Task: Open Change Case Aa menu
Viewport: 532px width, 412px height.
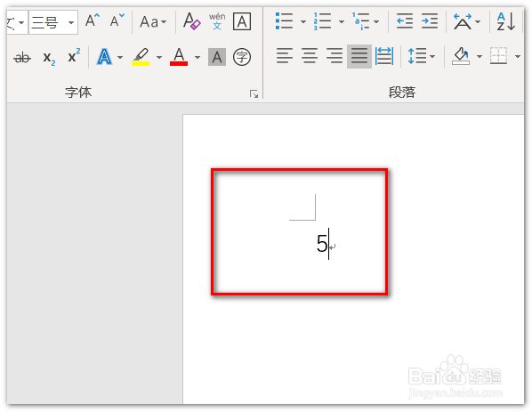Action: click(x=153, y=21)
